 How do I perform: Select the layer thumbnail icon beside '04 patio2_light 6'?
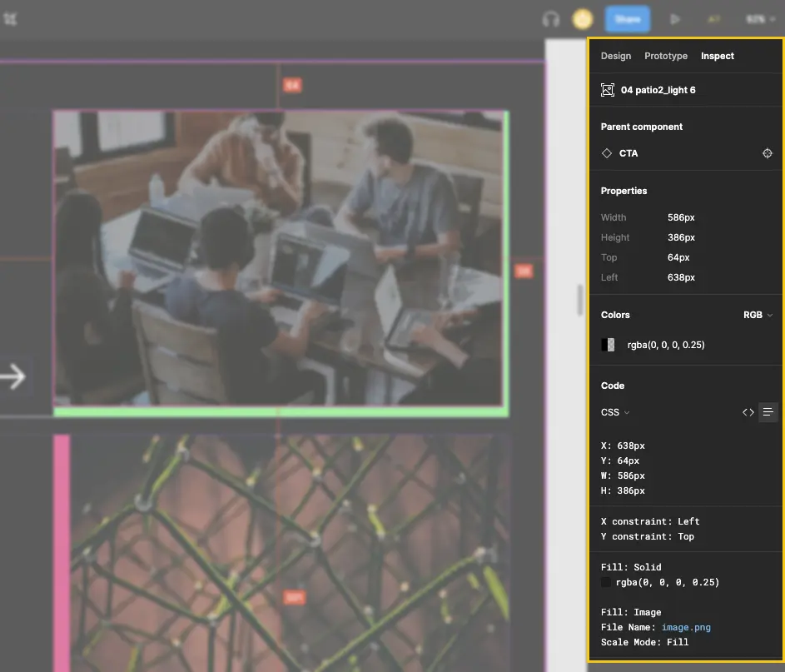pos(607,89)
